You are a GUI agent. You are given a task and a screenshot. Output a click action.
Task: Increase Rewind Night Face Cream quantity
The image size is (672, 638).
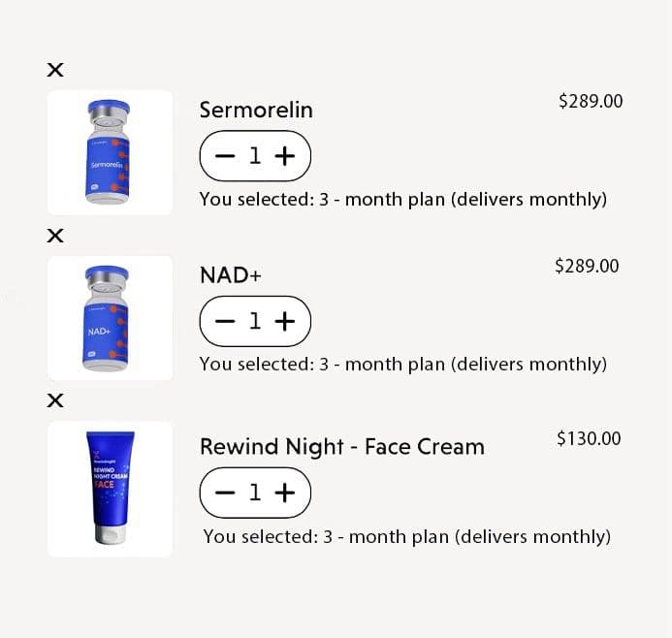click(x=284, y=493)
